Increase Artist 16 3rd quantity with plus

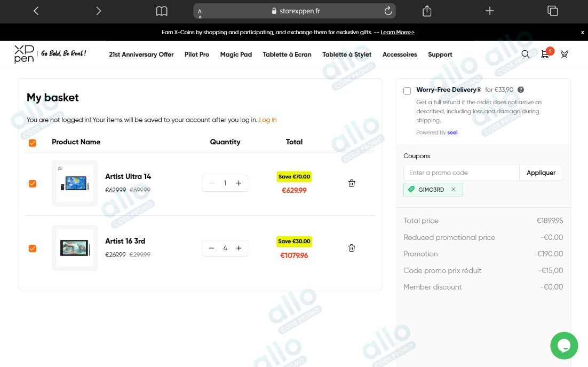(239, 248)
